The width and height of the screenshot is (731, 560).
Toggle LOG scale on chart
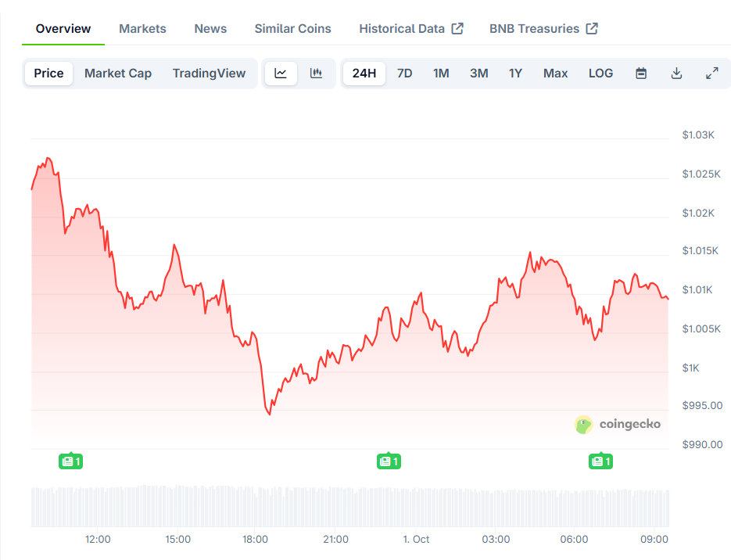click(600, 74)
